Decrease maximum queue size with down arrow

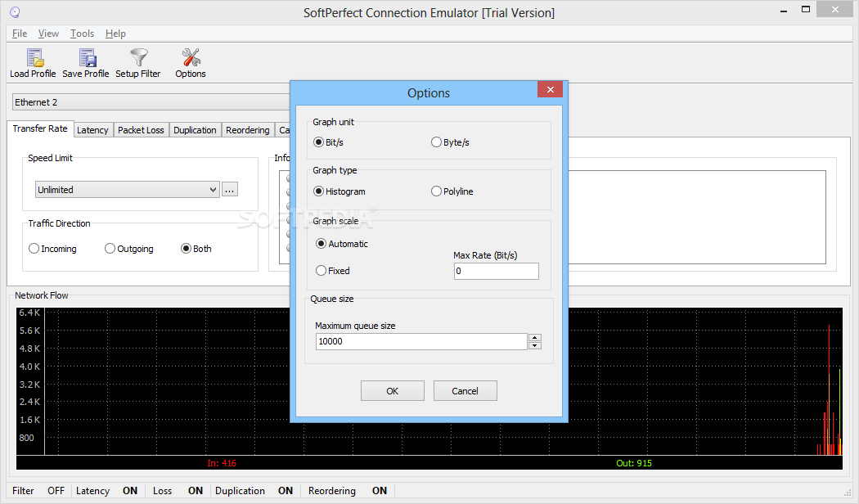535,345
